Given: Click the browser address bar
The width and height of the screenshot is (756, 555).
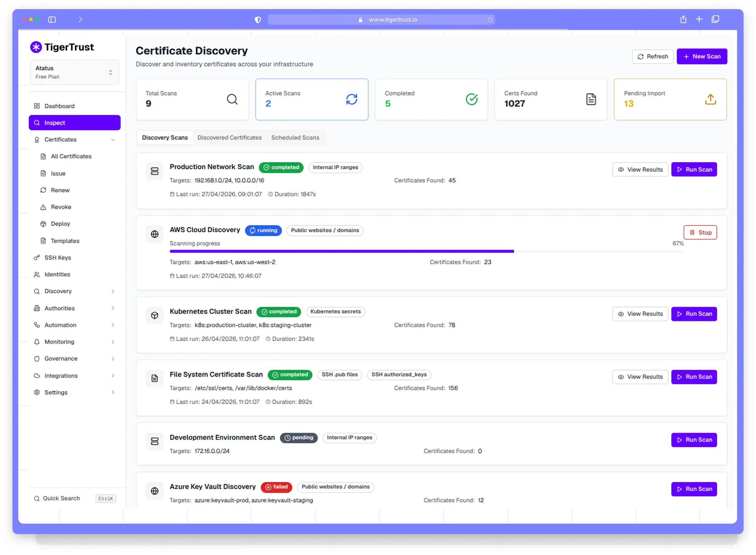Looking at the screenshot, I should 381,20.
